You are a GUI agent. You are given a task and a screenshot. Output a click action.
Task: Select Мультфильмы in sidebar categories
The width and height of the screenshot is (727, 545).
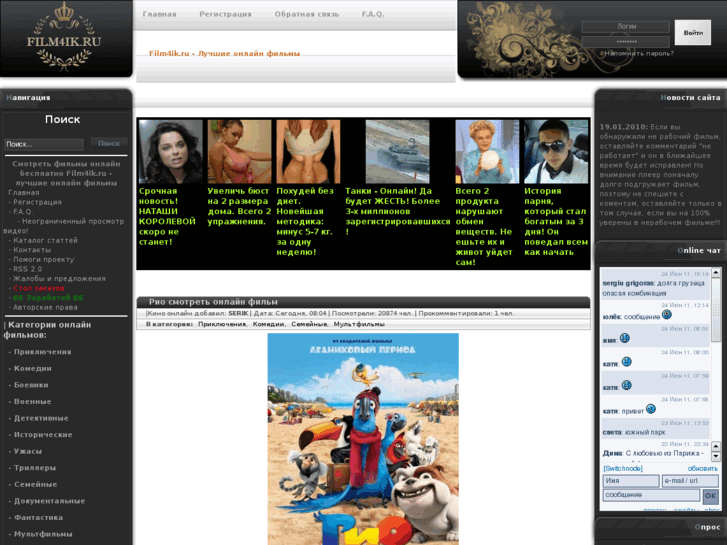pyautogui.click(x=43, y=534)
